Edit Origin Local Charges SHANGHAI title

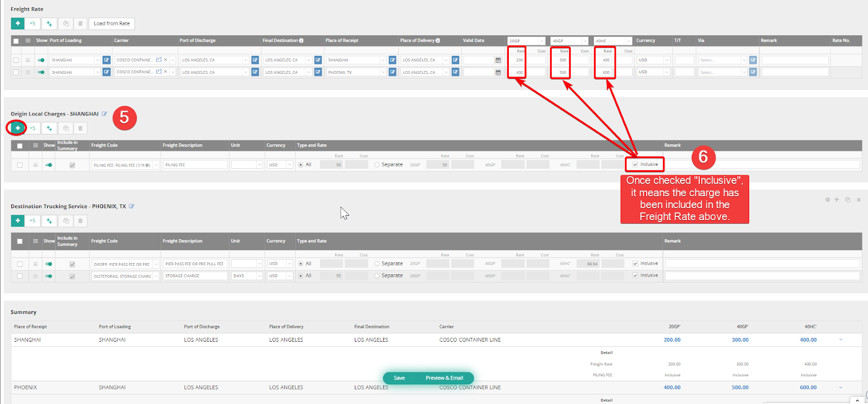pos(104,114)
